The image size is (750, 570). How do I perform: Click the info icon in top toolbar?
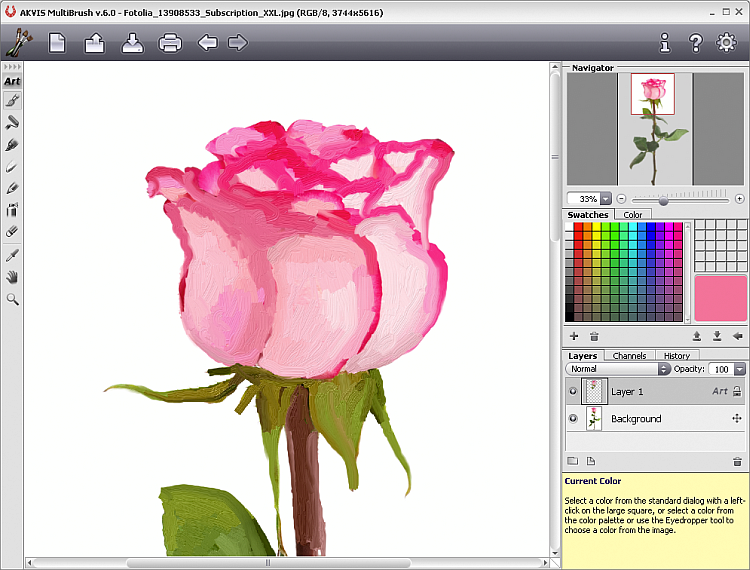665,43
